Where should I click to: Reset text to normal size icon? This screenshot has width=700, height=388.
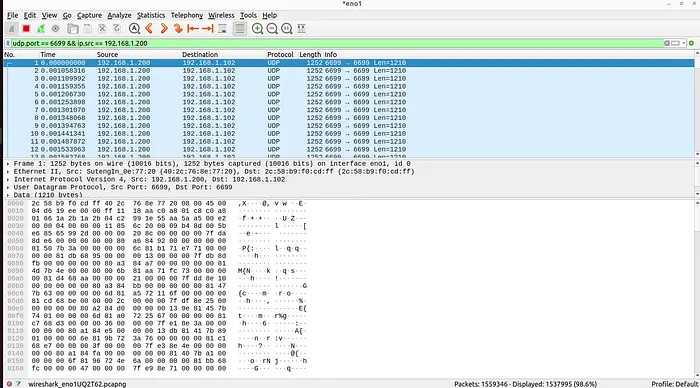pyautogui.click(x=287, y=29)
